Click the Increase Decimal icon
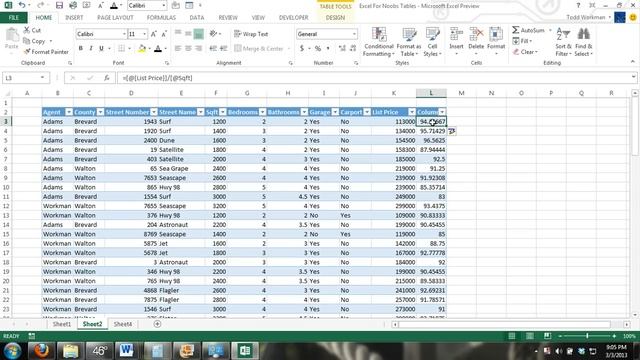Screen dimensions: 640x360 coord(342,49)
